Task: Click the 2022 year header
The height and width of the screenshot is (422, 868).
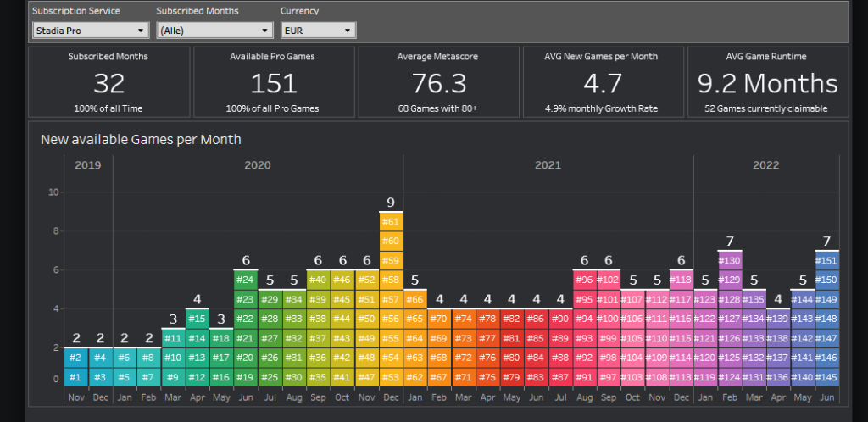Action: (766, 165)
